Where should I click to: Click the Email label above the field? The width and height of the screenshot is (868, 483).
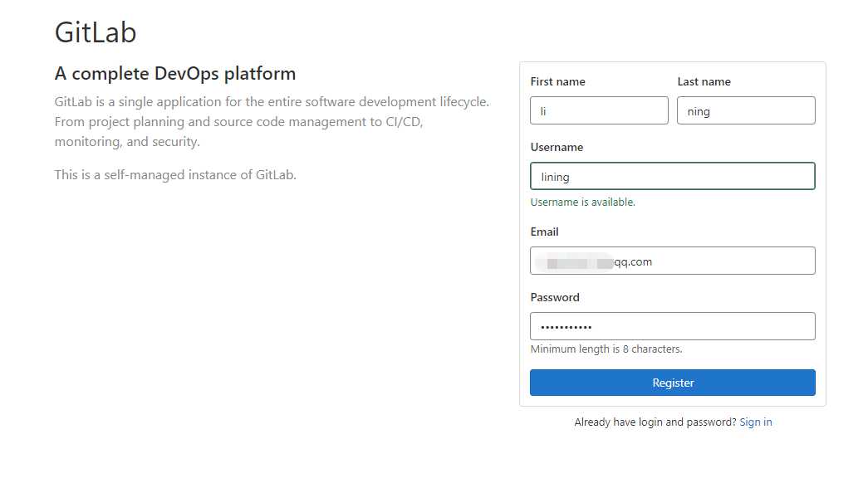(x=544, y=232)
